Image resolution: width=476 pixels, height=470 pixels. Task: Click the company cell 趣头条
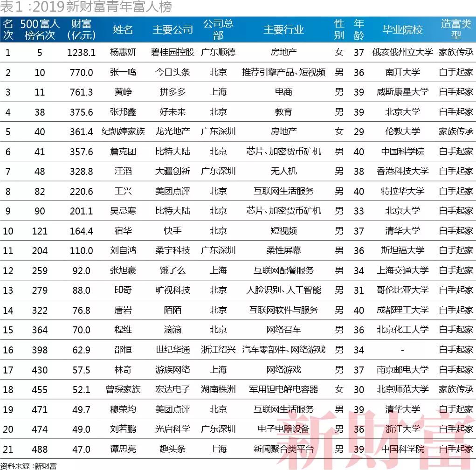(173, 449)
